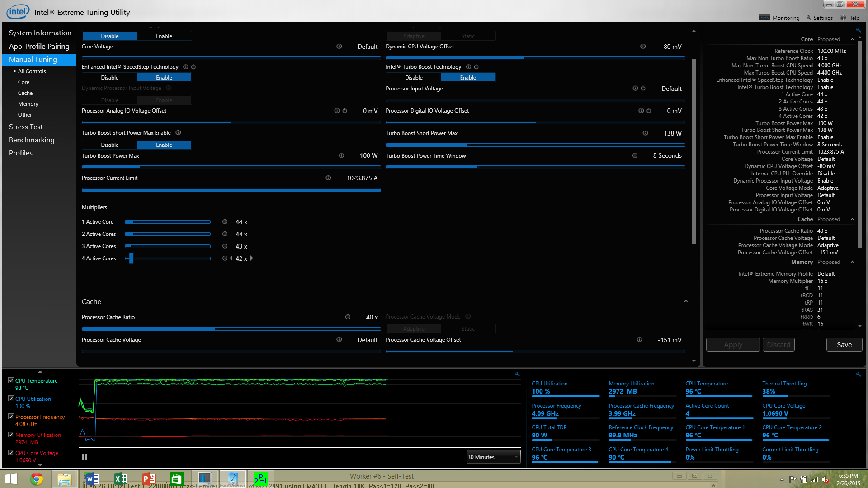
Task: Click the info icon for Processor Input Voltage
Action: [635, 89]
